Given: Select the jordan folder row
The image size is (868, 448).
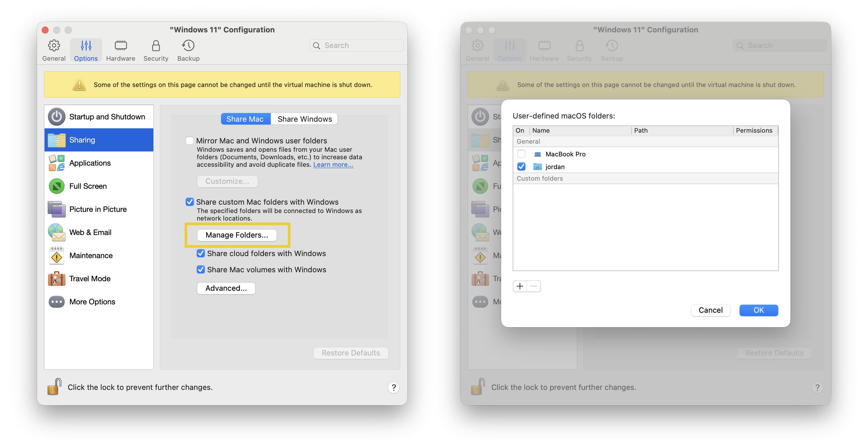Looking at the screenshot, I should point(646,166).
